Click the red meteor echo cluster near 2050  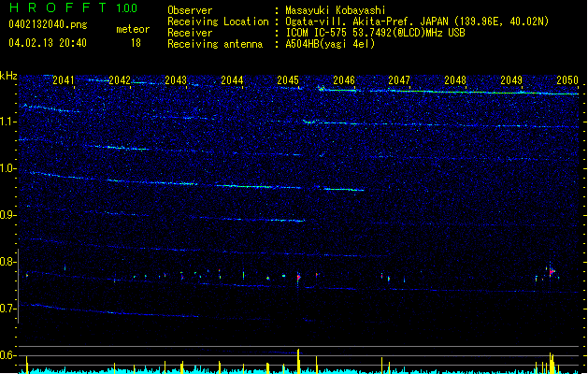tap(552, 271)
